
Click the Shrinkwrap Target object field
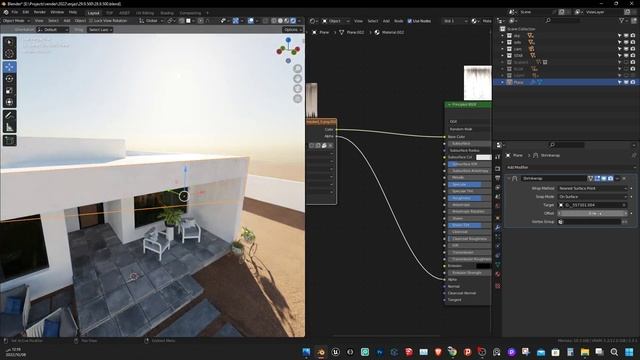592,205
